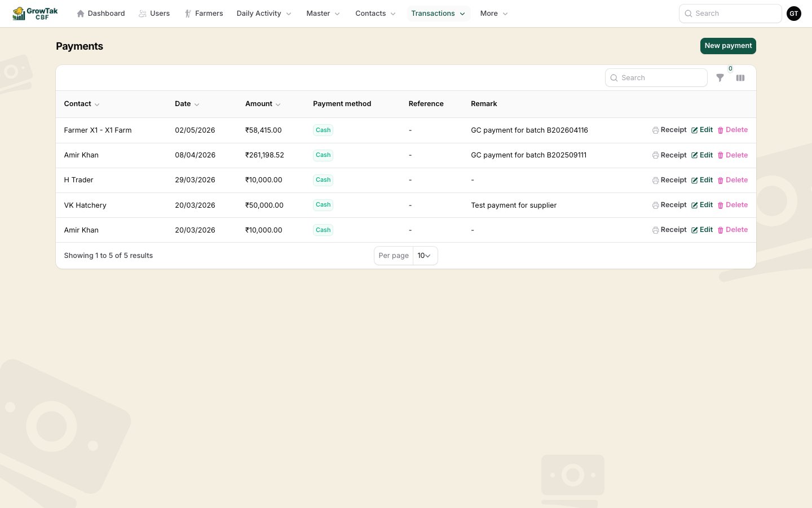Viewport: 812px width, 508px height.
Task: Go to the Dashboard
Action: [101, 14]
